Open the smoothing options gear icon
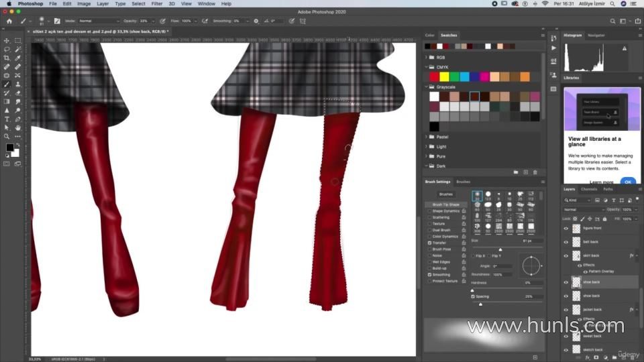This screenshot has width=644, height=362. (256, 21)
